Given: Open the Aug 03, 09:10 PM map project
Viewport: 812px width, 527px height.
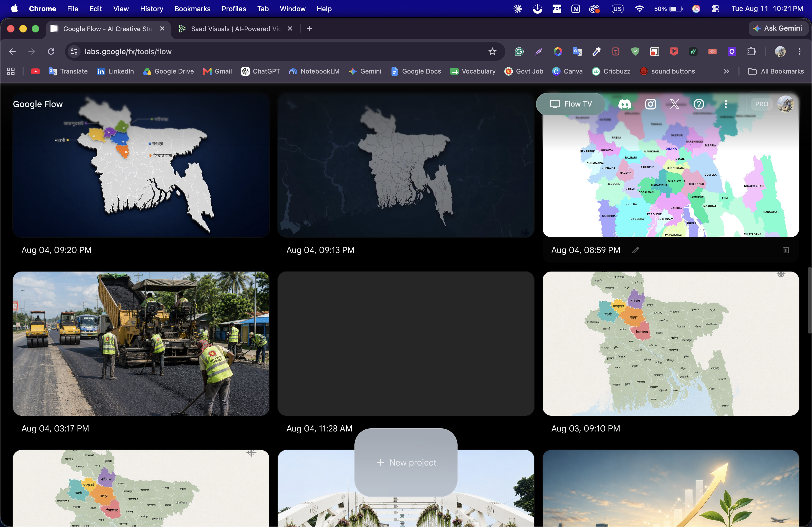Looking at the screenshot, I should click(671, 343).
